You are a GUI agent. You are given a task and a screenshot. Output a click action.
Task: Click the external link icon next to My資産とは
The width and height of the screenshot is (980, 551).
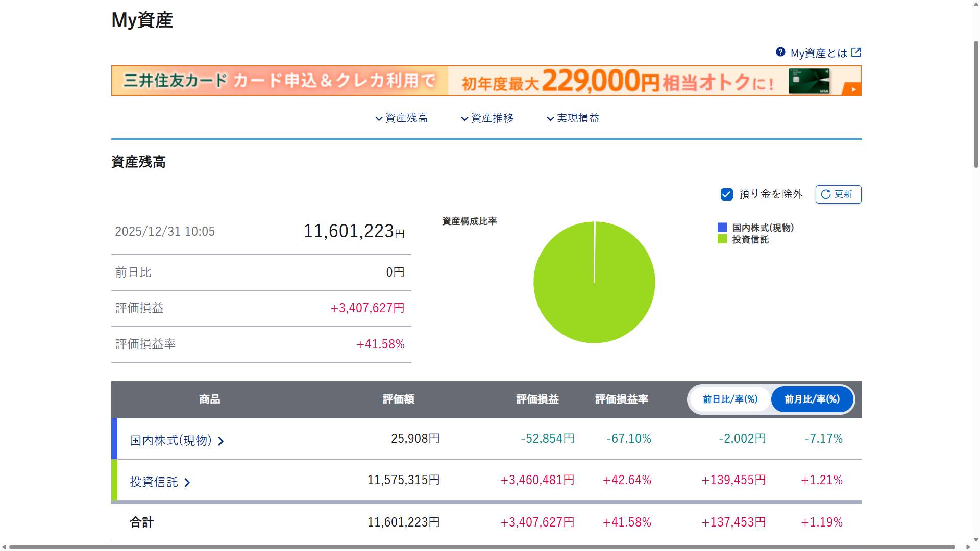(856, 53)
